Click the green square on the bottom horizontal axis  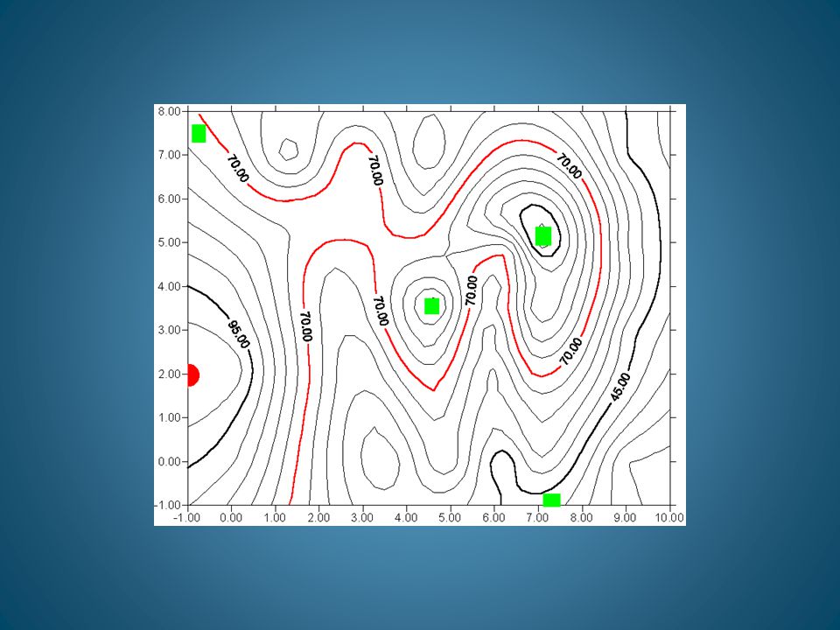[x=551, y=500]
